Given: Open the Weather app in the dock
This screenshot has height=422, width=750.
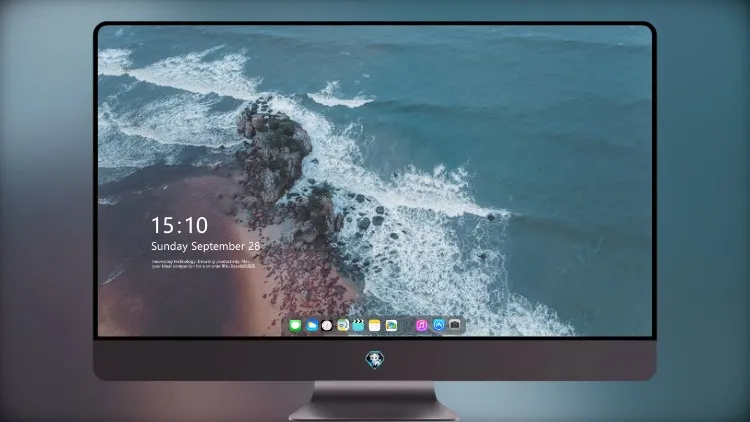Looking at the screenshot, I should 312,326.
